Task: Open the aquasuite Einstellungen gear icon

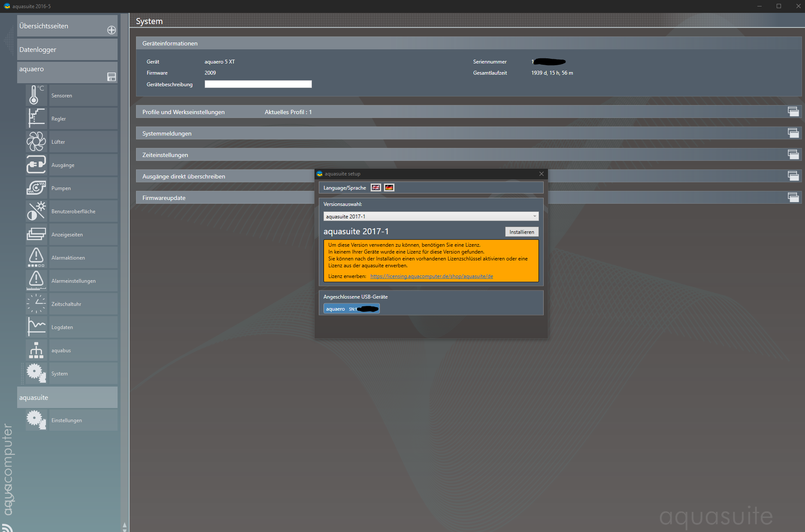Action: tap(36, 420)
